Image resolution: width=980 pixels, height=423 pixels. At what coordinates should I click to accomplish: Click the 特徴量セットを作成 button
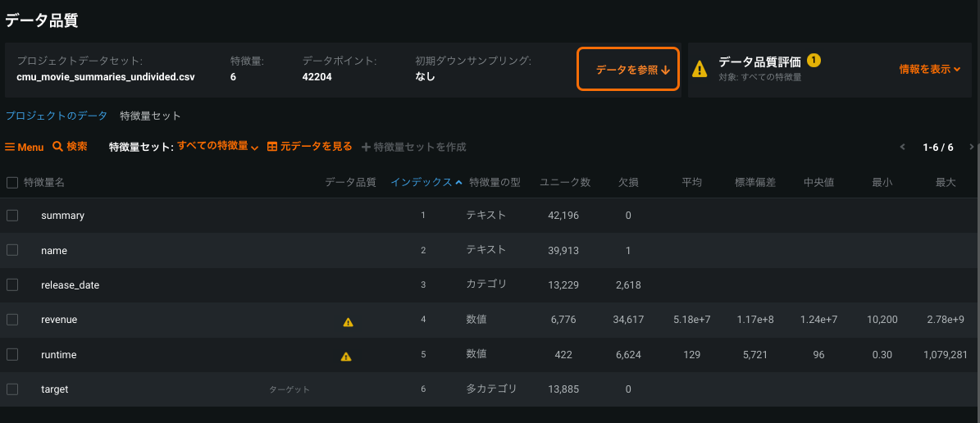(414, 148)
